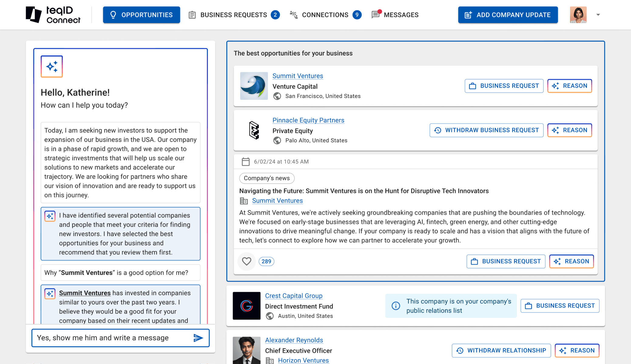This screenshot has width=631, height=364.
Task: Click the Business Requests count badge 2
Action: point(275,15)
